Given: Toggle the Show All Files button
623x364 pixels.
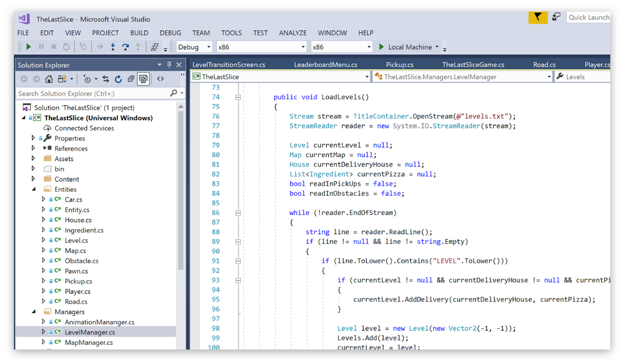Looking at the screenshot, I should coord(143,79).
